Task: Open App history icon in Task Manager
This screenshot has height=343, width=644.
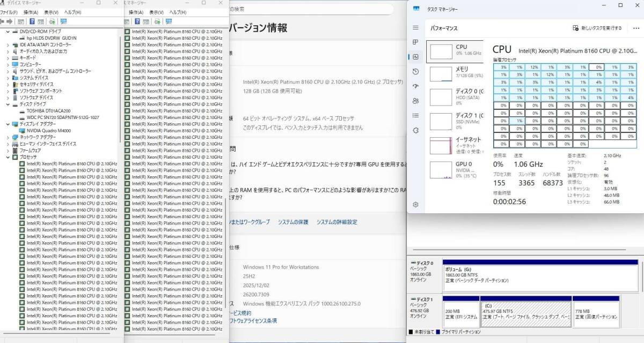Action: (415, 71)
